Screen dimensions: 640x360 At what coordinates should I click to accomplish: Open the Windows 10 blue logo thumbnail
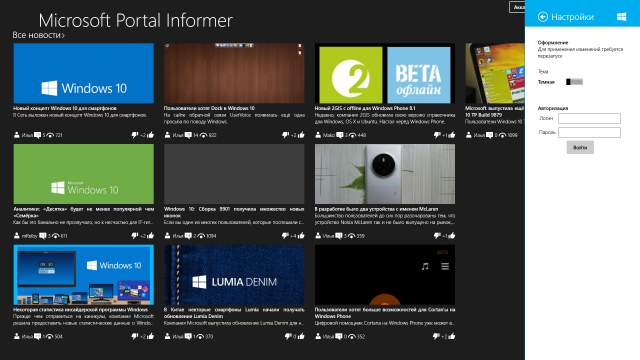click(84, 73)
